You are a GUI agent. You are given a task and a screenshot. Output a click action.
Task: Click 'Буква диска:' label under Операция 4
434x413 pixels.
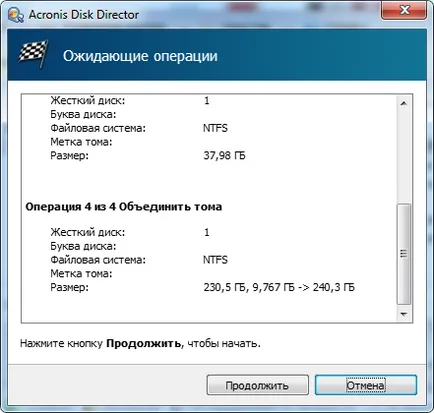[83, 246]
